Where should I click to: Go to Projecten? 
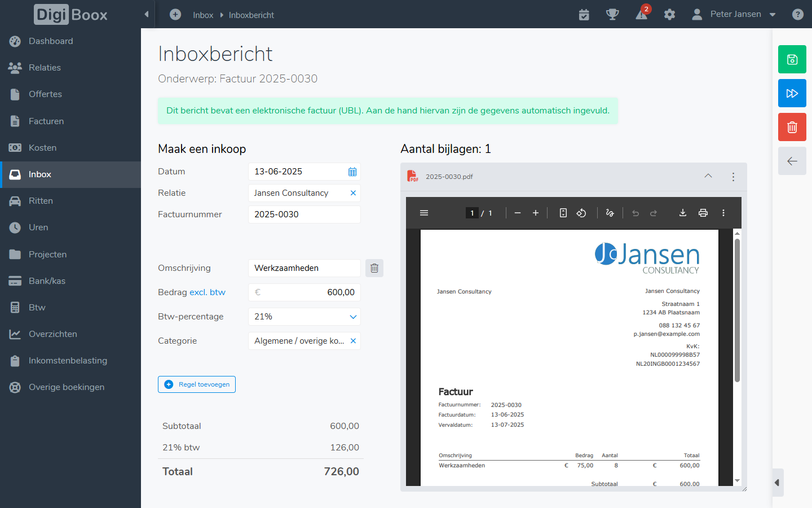click(70, 255)
